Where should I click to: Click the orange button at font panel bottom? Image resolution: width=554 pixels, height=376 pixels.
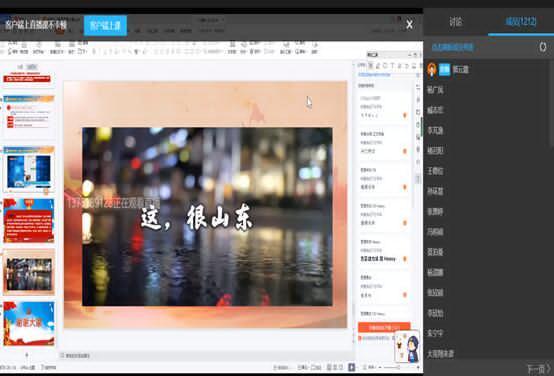(x=384, y=328)
